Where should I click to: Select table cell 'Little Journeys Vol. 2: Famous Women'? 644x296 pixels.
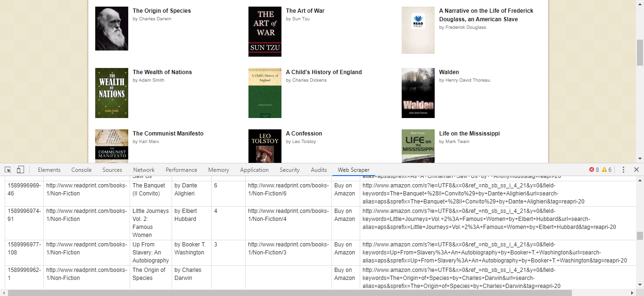(150, 223)
